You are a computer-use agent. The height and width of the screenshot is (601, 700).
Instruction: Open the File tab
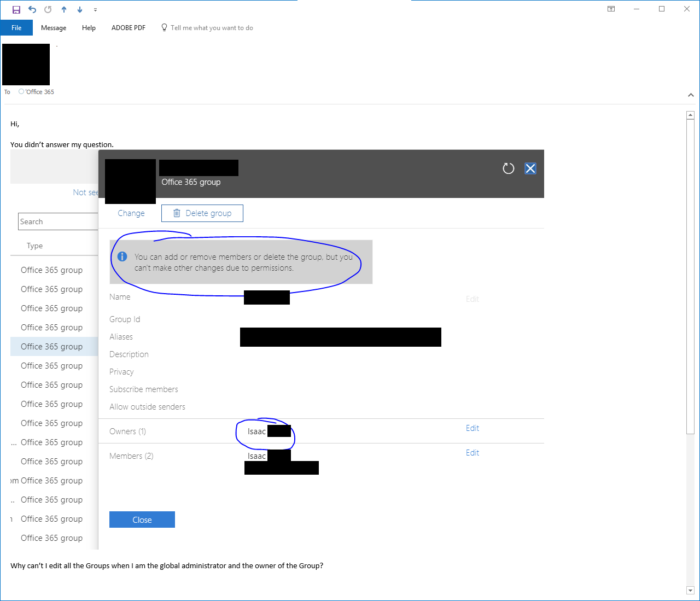[16, 28]
